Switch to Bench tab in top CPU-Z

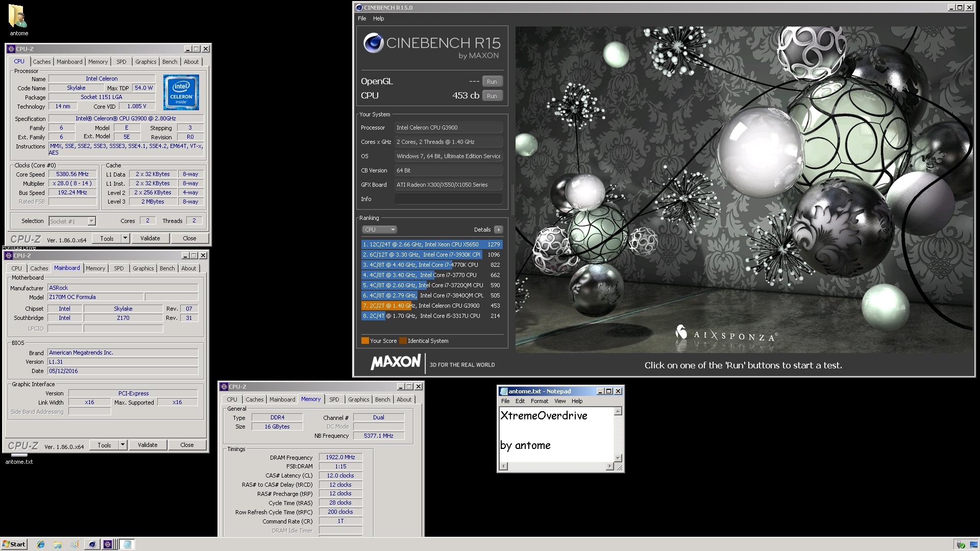pyautogui.click(x=170, y=62)
